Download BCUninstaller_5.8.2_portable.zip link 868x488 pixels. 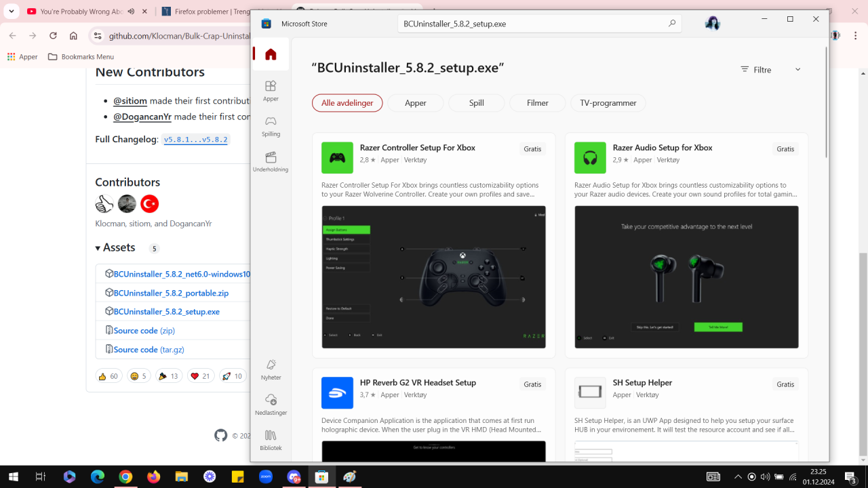click(x=171, y=293)
